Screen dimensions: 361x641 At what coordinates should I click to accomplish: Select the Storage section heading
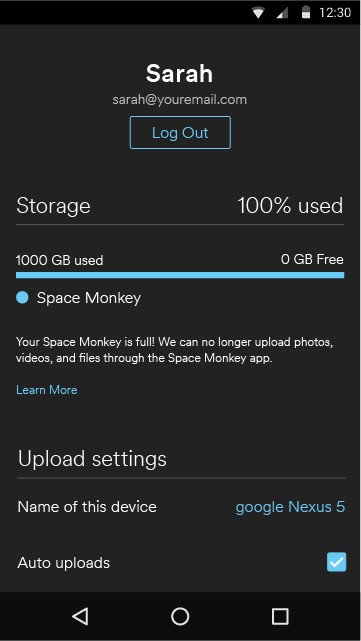point(53,206)
